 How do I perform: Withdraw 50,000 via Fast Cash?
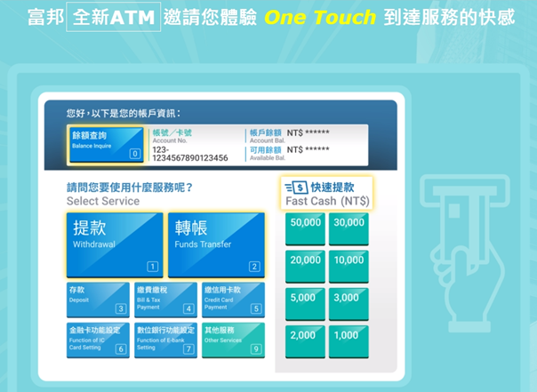point(305,229)
